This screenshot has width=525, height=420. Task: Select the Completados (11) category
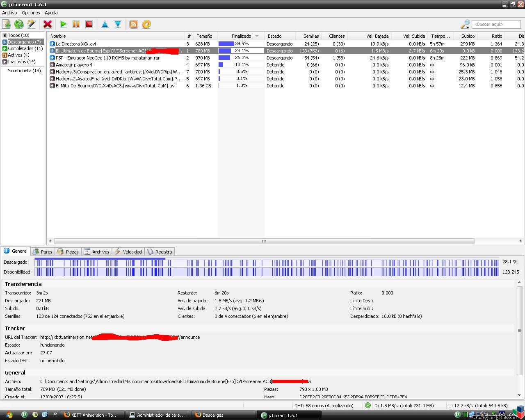coord(23,48)
